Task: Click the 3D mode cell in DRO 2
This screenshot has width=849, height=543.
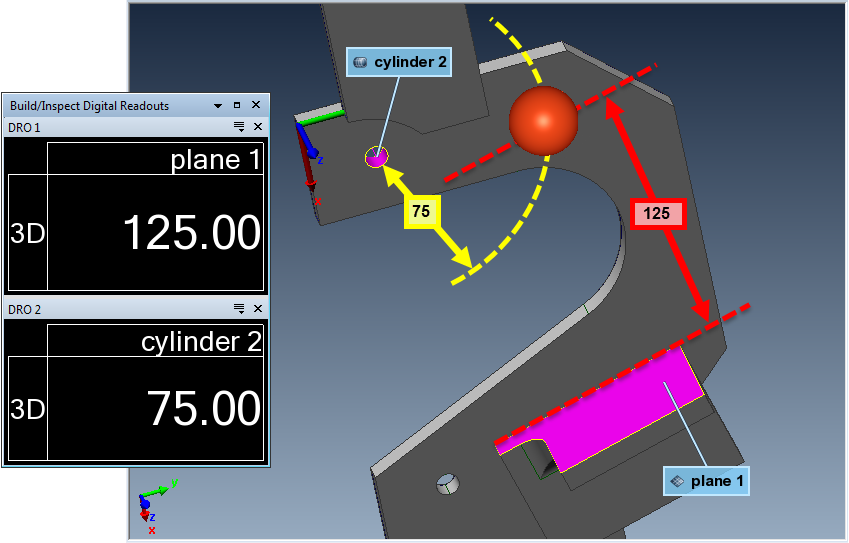Action: (x=28, y=409)
